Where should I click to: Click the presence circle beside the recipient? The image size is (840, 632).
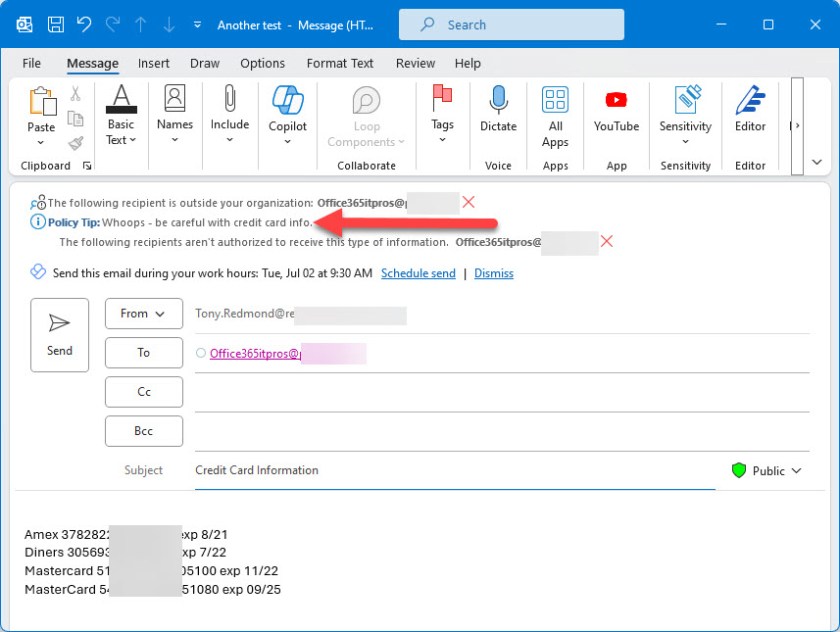201,353
